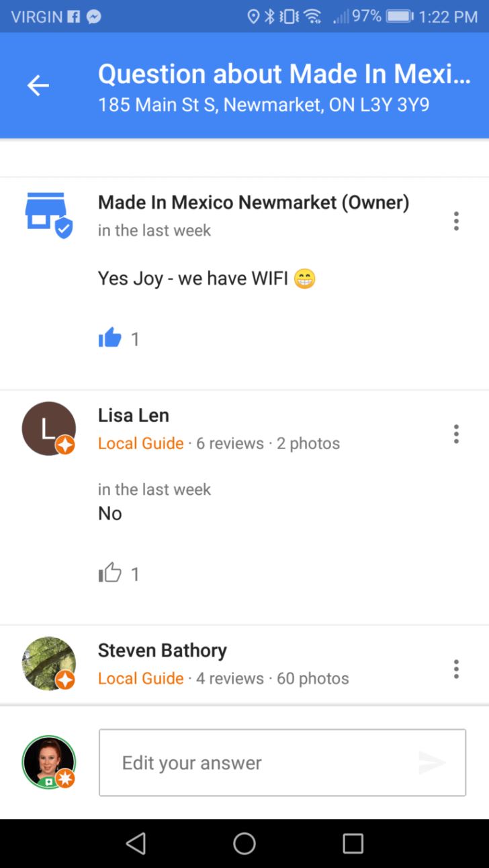Open the recent apps square button
This screenshot has width=489, height=868.
(353, 843)
